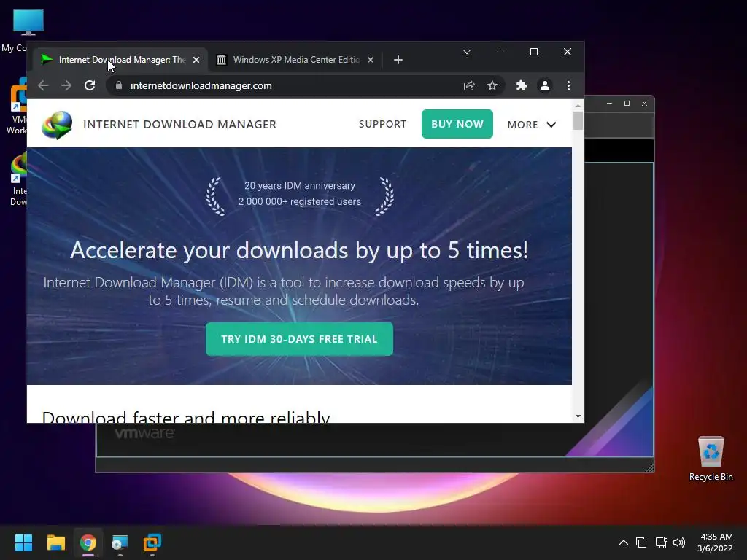Click the window-stack tray icon beside the caret
Image resolution: width=747 pixels, height=560 pixels.
[641, 542]
